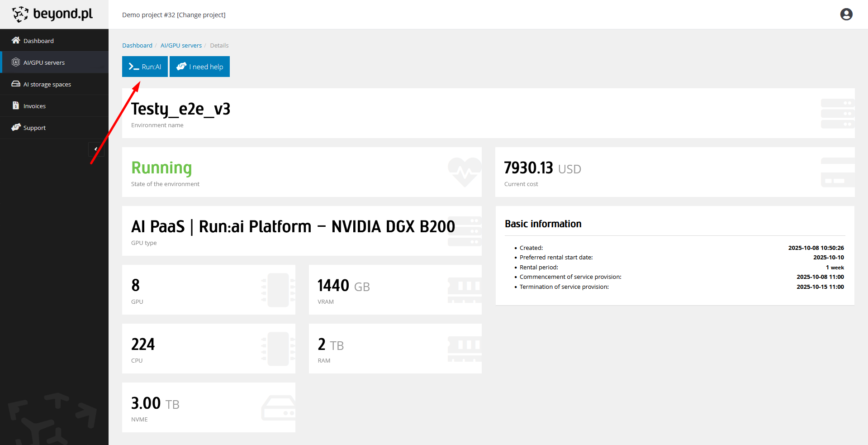Click the beyond.pl logo
This screenshot has width=868, height=445.
pos(52,14)
